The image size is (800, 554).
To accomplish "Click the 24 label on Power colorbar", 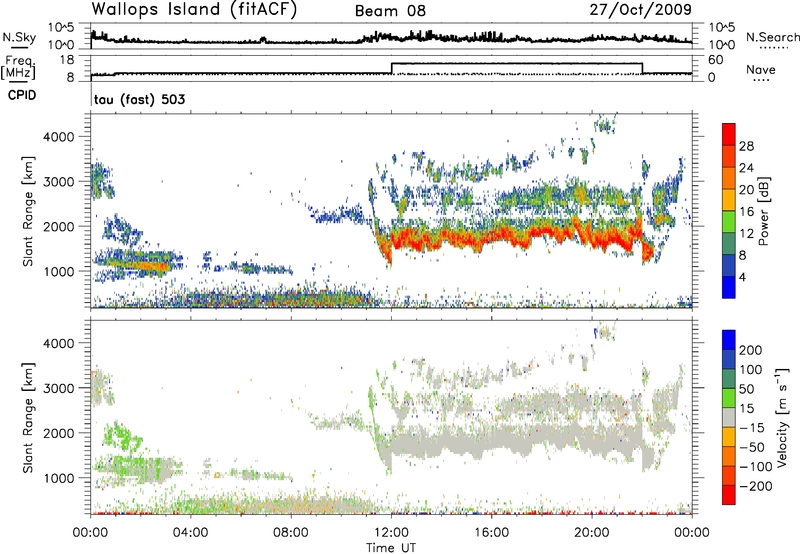I will pyautogui.click(x=746, y=168).
